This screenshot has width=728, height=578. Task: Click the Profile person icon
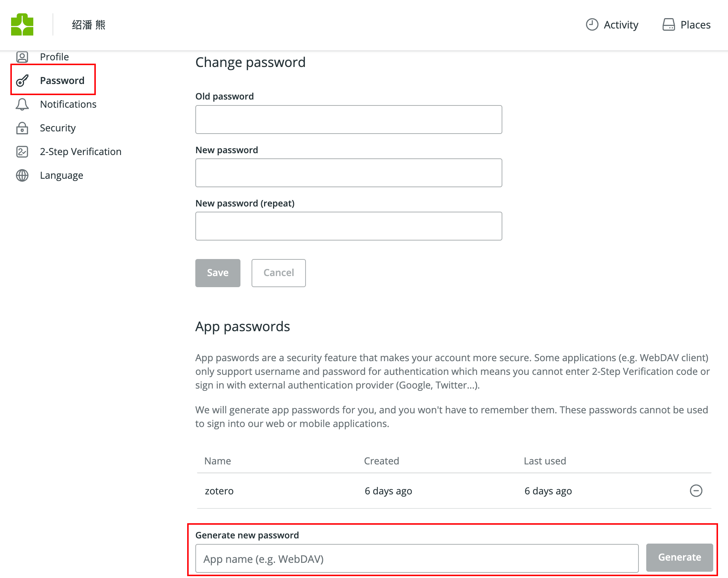pos(22,57)
